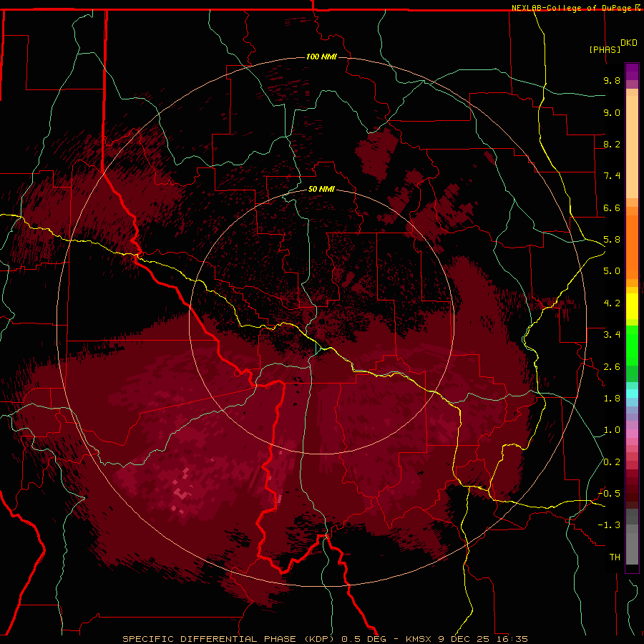Click the 7.4 value on color scale

pos(612,176)
